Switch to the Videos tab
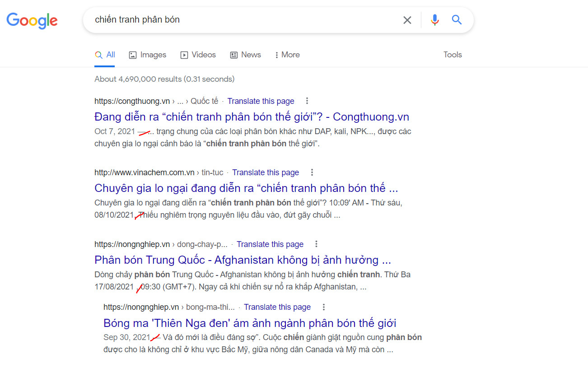The width and height of the screenshot is (588, 373). 198,55
